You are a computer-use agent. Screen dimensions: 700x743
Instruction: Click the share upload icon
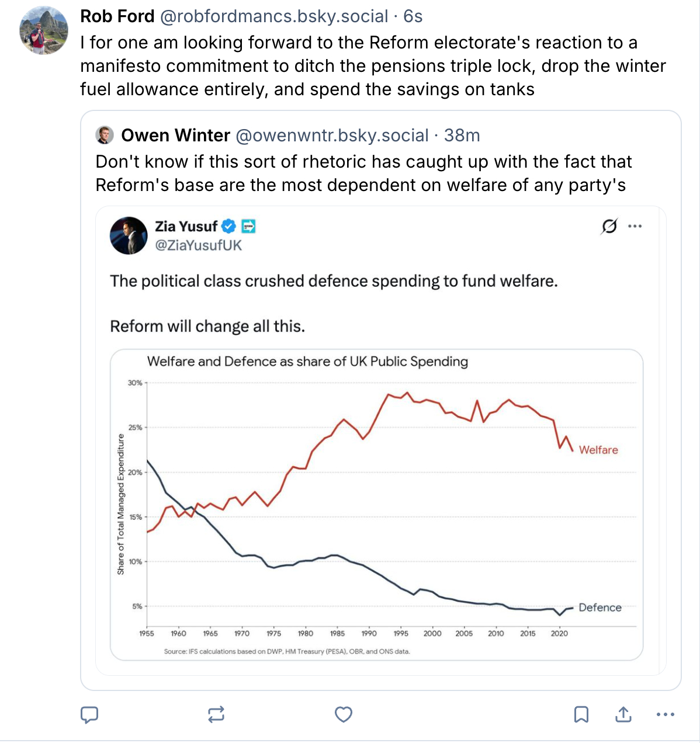pos(623,714)
